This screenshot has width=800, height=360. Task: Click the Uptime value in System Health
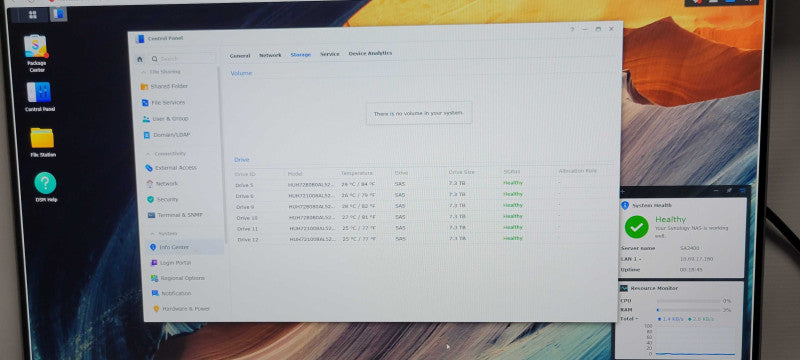click(x=691, y=270)
